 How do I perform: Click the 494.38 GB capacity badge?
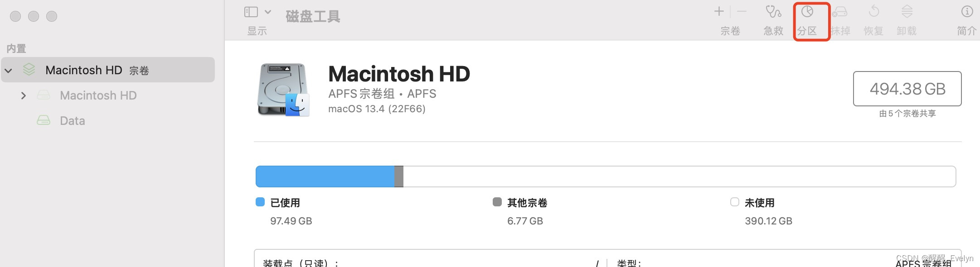pos(907,89)
